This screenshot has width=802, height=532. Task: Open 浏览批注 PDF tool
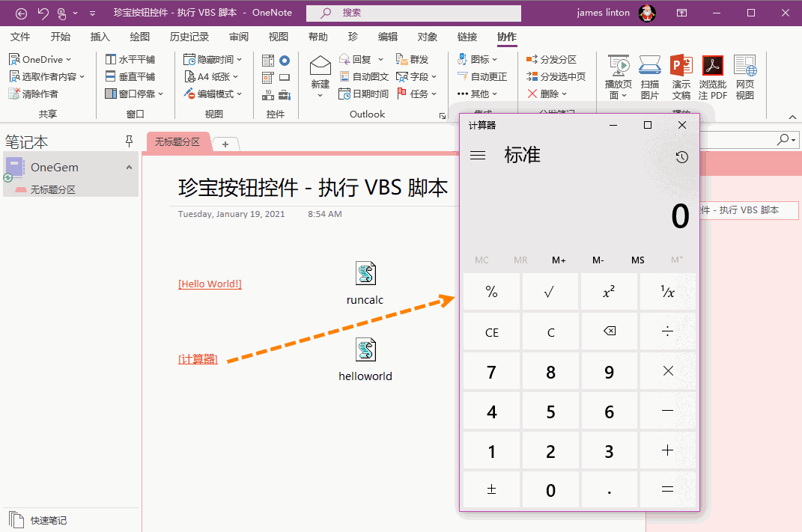tap(713, 78)
